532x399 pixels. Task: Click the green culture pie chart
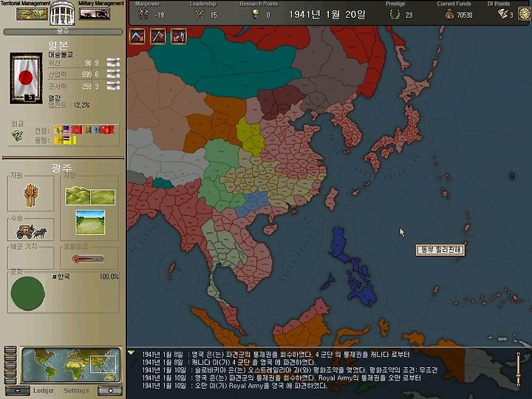(28, 293)
